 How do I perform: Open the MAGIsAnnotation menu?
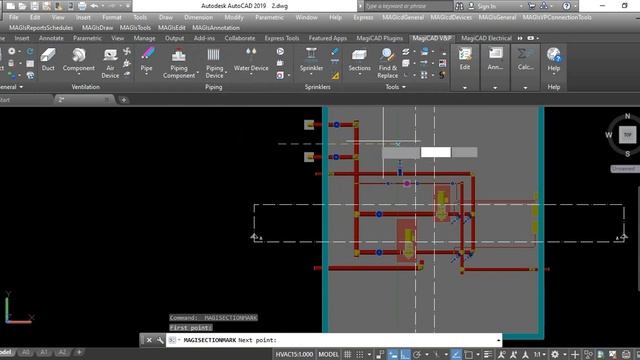coord(216,28)
